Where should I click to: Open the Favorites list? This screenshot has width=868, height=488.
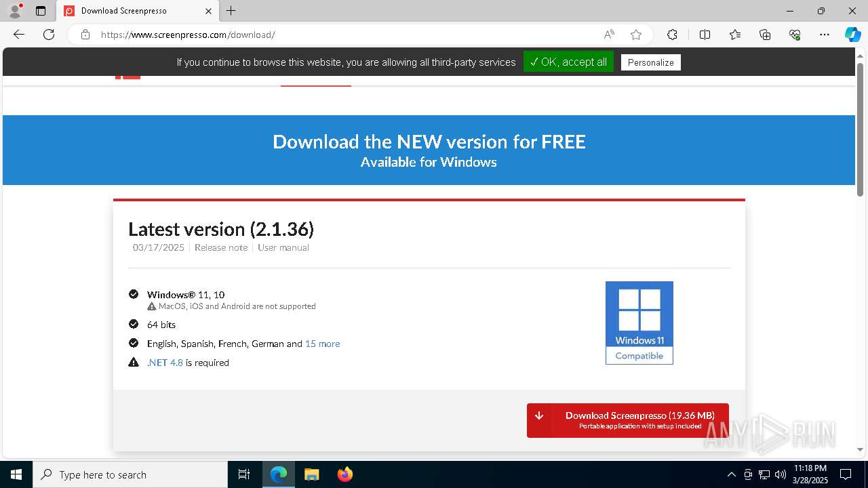pos(735,35)
